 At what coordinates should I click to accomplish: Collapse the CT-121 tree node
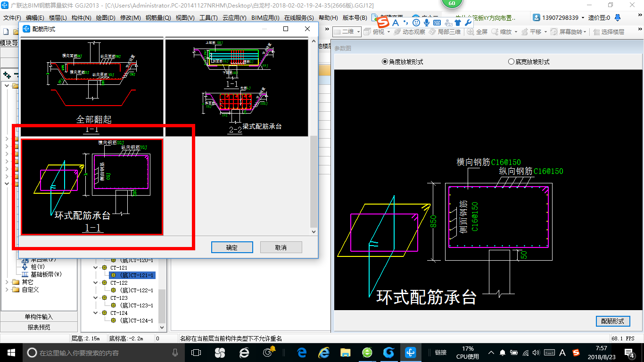tap(96, 268)
